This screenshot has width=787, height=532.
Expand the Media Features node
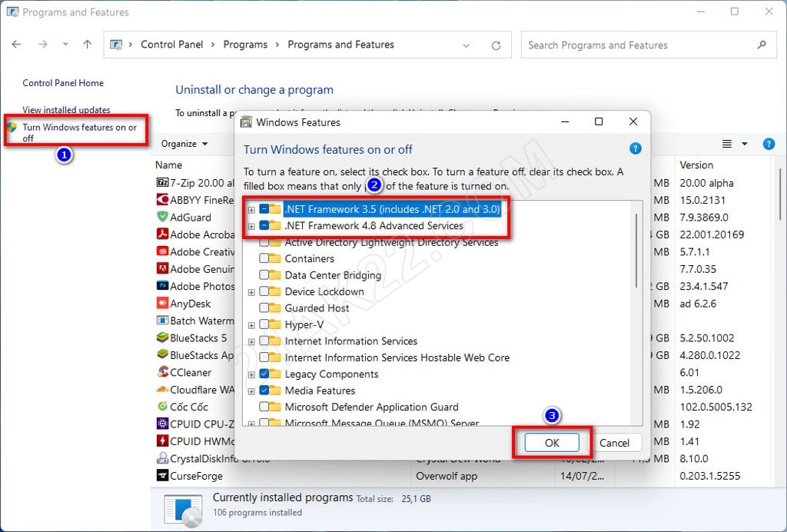[251, 391]
